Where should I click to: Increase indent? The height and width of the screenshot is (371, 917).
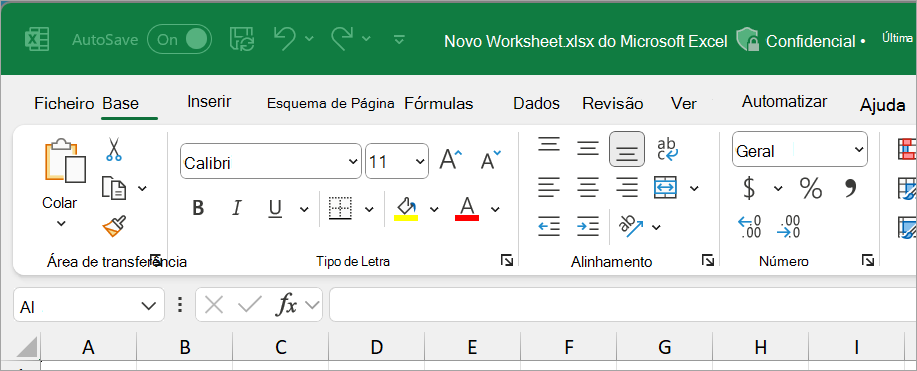pos(588,226)
